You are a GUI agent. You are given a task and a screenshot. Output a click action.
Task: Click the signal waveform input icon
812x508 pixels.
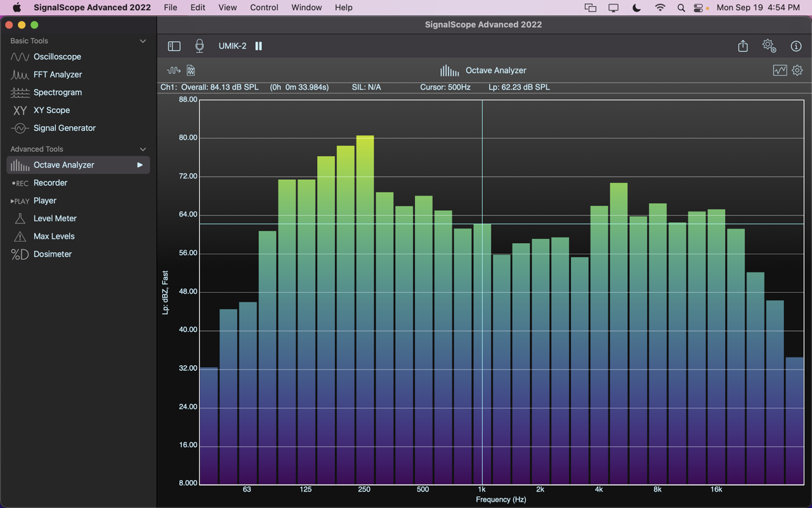pyautogui.click(x=173, y=70)
